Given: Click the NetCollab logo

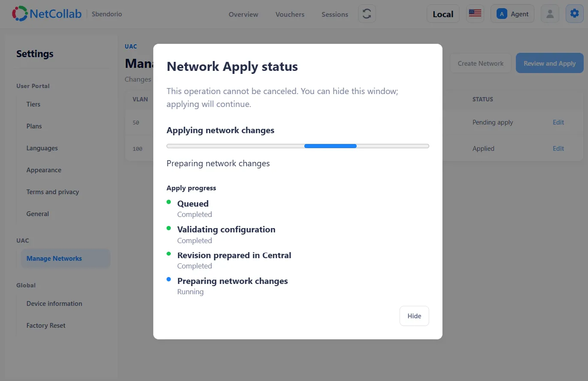Looking at the screenshot, I should (47, 14).
